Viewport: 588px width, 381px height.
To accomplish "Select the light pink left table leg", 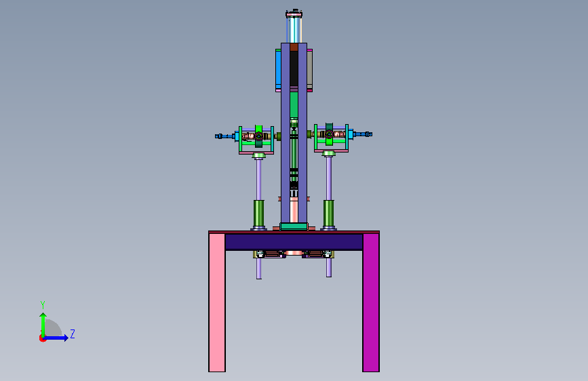I will point(217,302).
